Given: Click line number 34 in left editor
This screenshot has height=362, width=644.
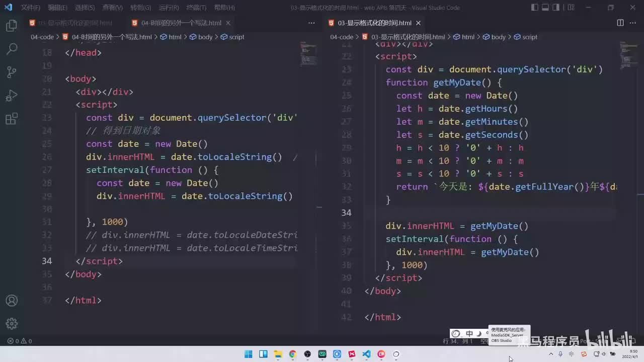Looking at the screenshot, I should tap(47, 261).
